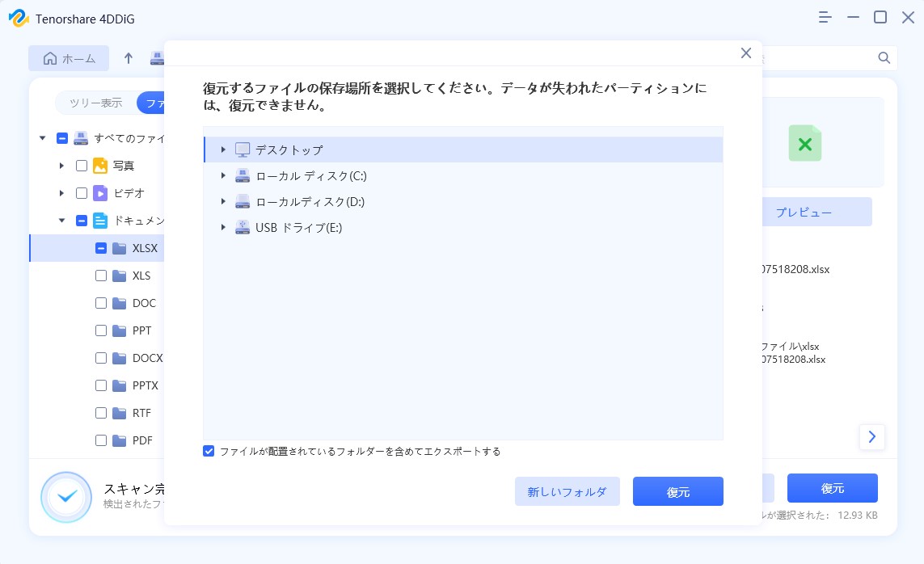Image resolution: width=924 pixels, height=564 pixels.
Task: Click the ドキュメント document category icon
Action: [x=100, y=221]
